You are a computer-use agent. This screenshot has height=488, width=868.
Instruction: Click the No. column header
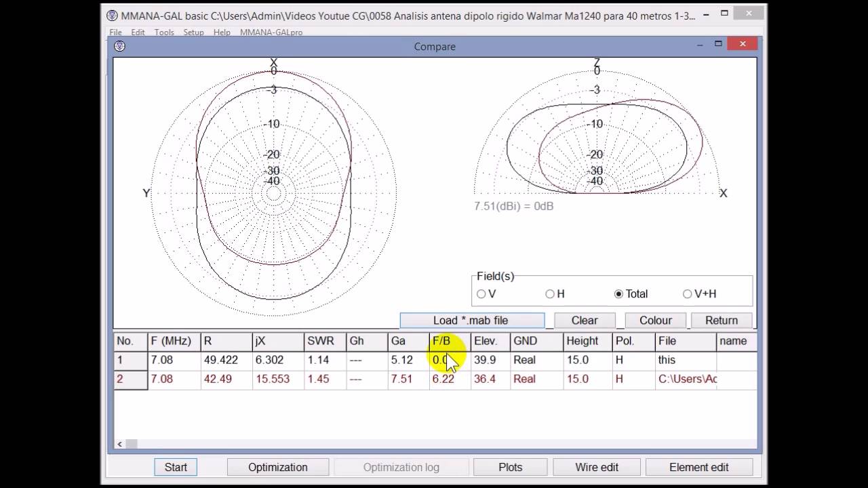130,341
